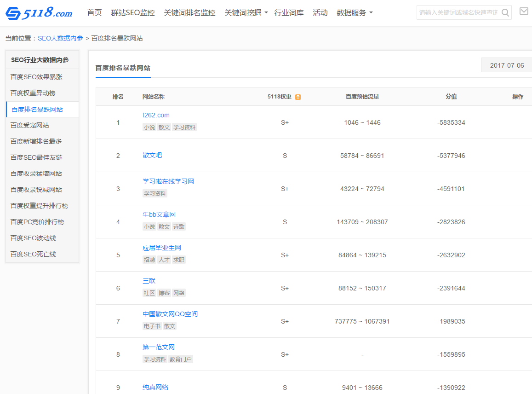Go to 首页 in top navigation

pyautogui.click(x=94, y=13)
